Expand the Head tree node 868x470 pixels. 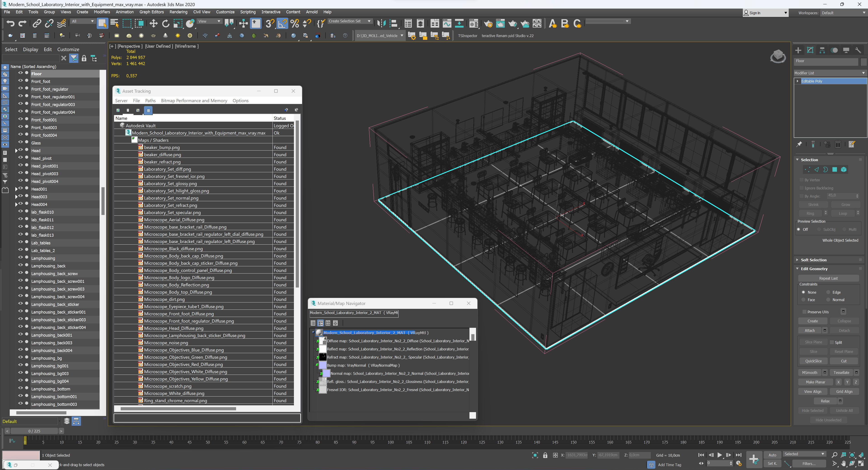[x=16, y=151]
